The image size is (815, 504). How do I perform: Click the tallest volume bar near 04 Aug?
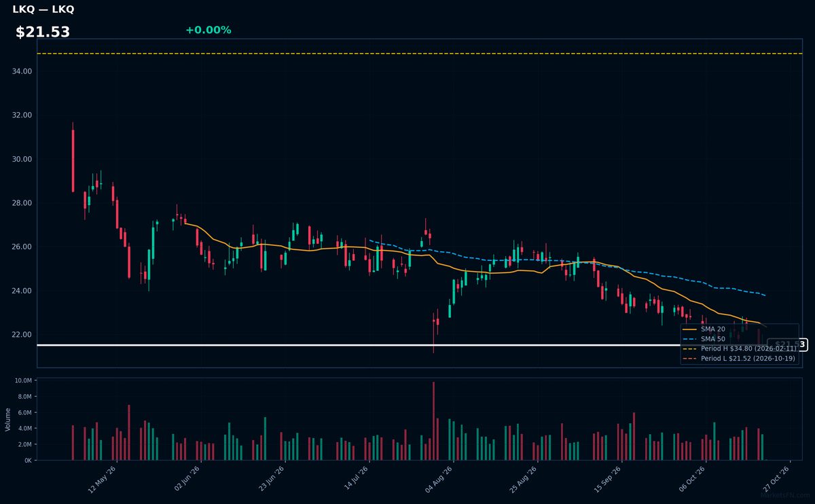pyautogui.click(x=433, y=421)
